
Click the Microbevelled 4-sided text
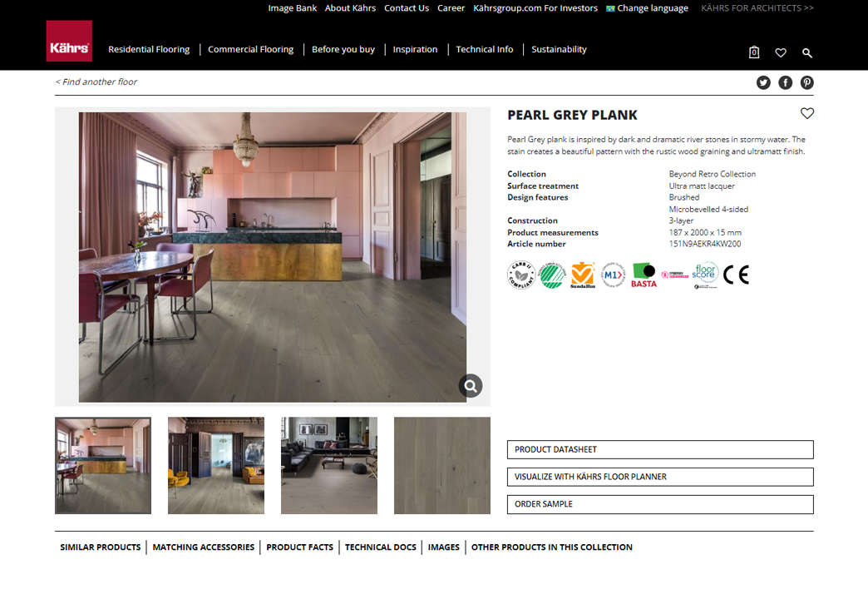708,210
